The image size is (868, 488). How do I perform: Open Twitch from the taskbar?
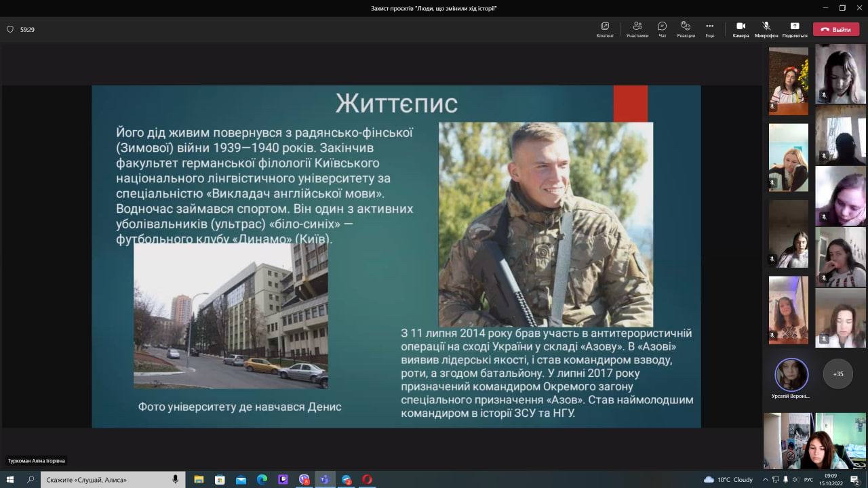pyautogui.click(x=283, y=480)
